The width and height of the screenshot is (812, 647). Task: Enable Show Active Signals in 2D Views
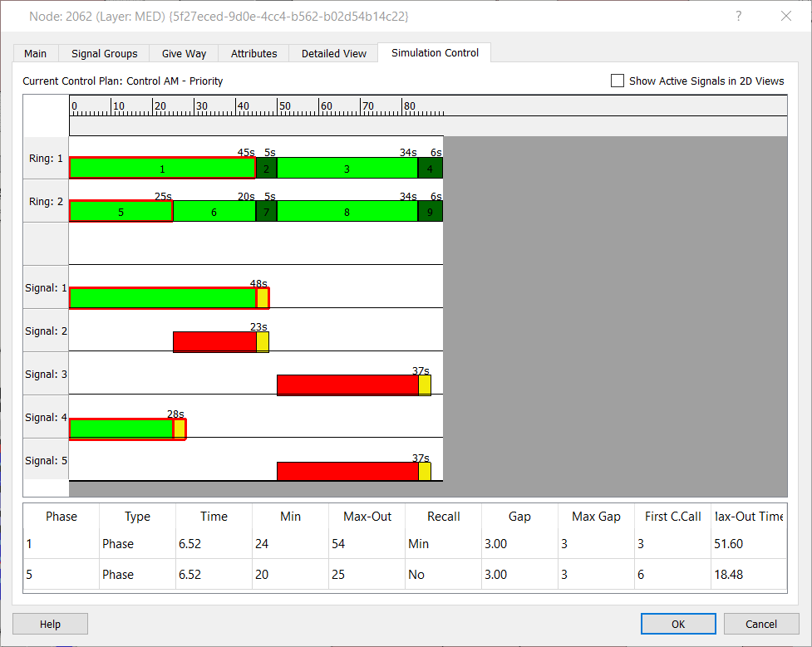coord(618,81)
